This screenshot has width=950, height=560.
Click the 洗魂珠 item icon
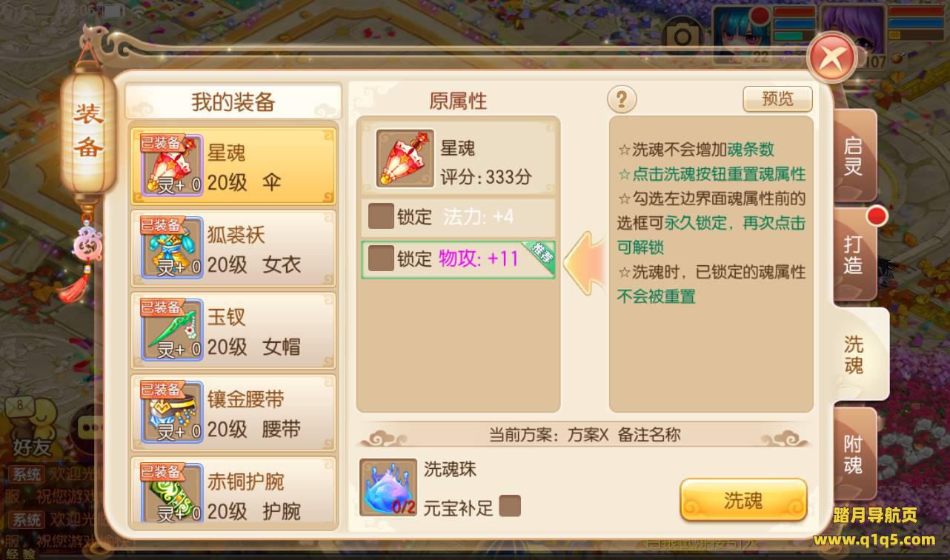(x=388, y=487)
